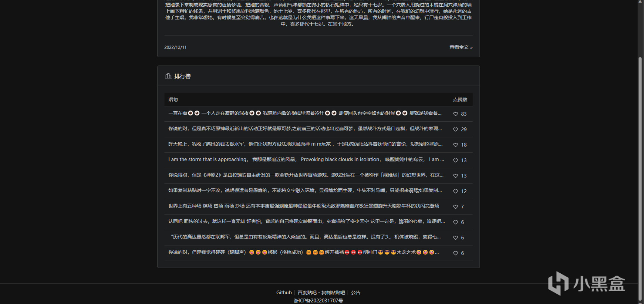Click the bar chart icon beside 排行榜
Screen dimensions: 644x304
click(168, 76)
